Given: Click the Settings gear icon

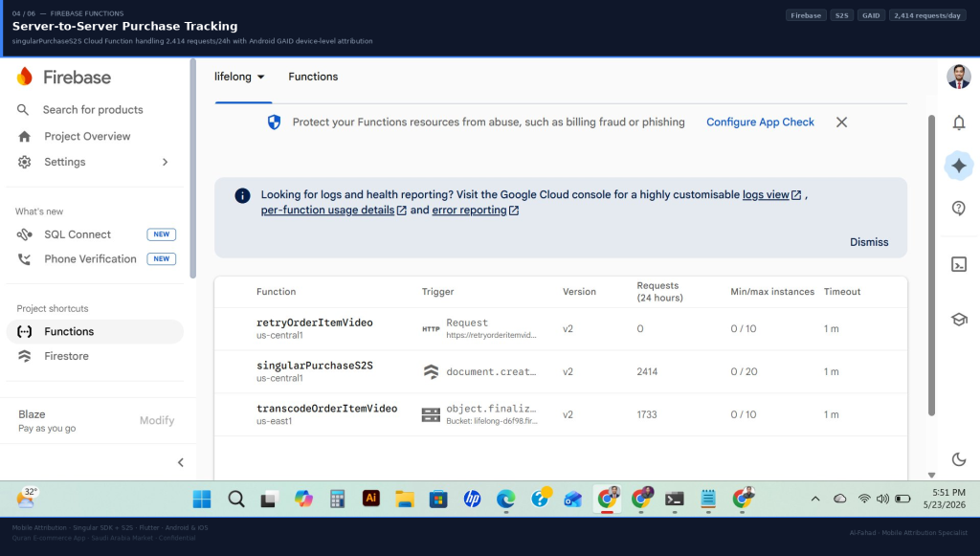Looking at the screenshot, I should (x=24, y=162).
